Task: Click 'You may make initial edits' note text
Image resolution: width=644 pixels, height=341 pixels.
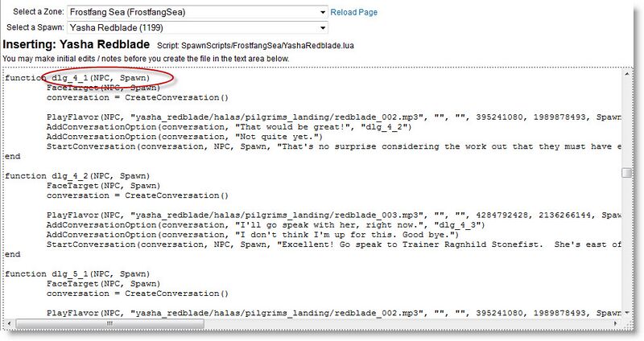Action: click(146, 59)
